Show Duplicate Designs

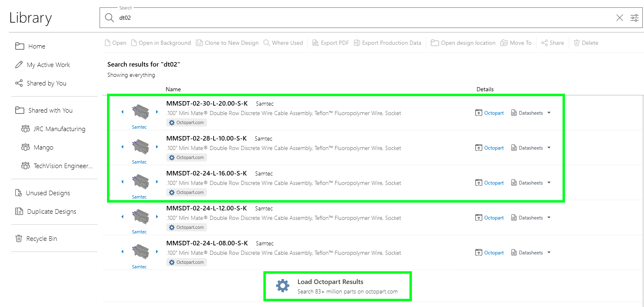pos(46,211)
